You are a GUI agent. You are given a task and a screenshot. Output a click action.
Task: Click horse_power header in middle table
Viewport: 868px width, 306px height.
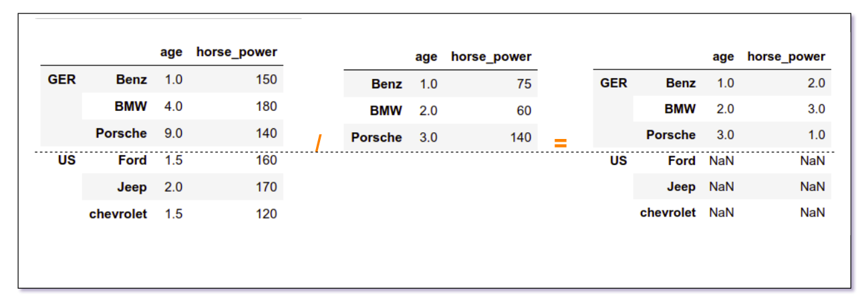coord(491,57)
